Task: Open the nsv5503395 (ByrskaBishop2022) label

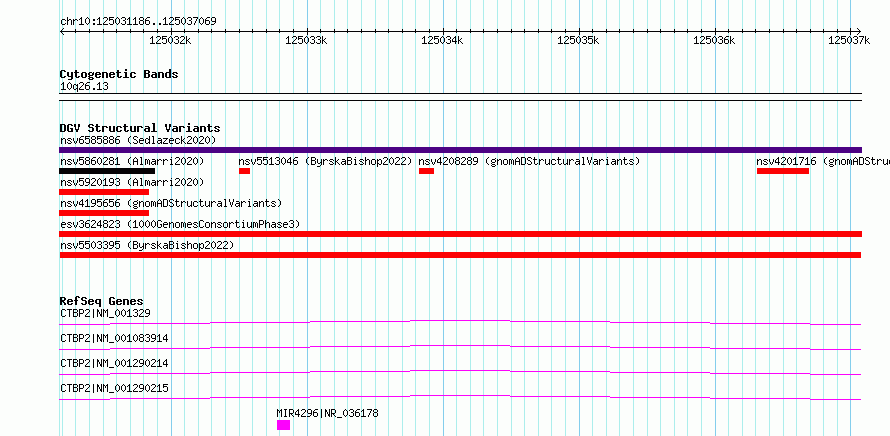Action: point(147,245)
